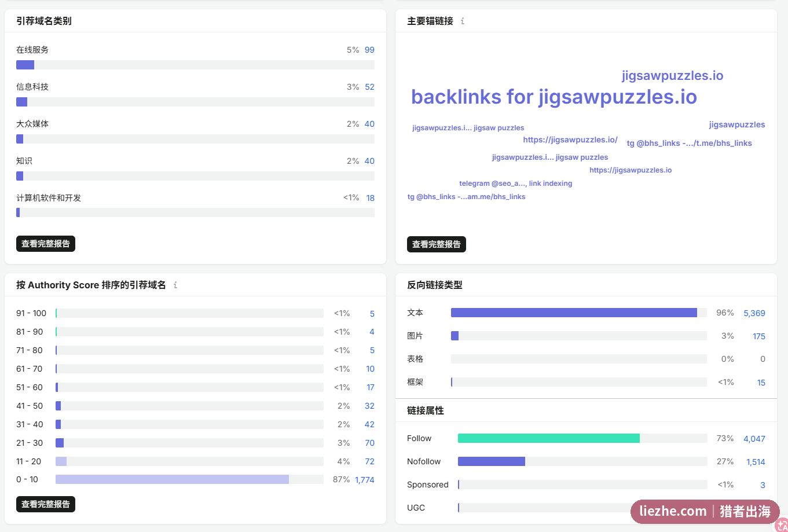Open full report under Authority Score panel

[46, 504]
